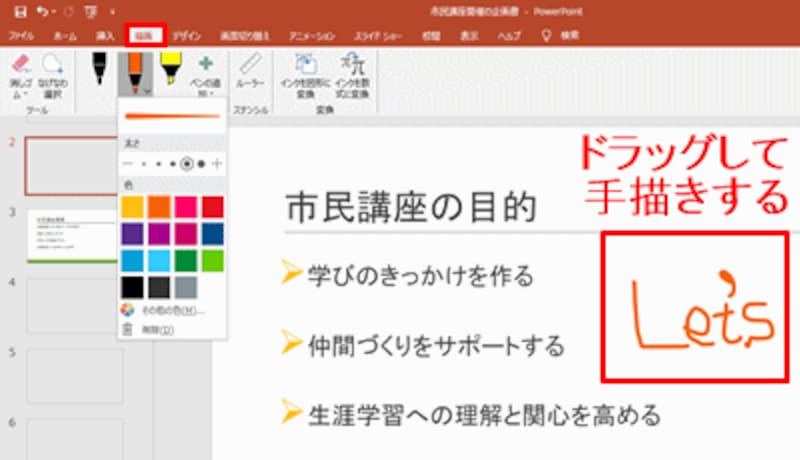Select slide 2 thumbnail
Image resolution: width=800 pixels, height=460 pixels.
(x=71, y=166)
